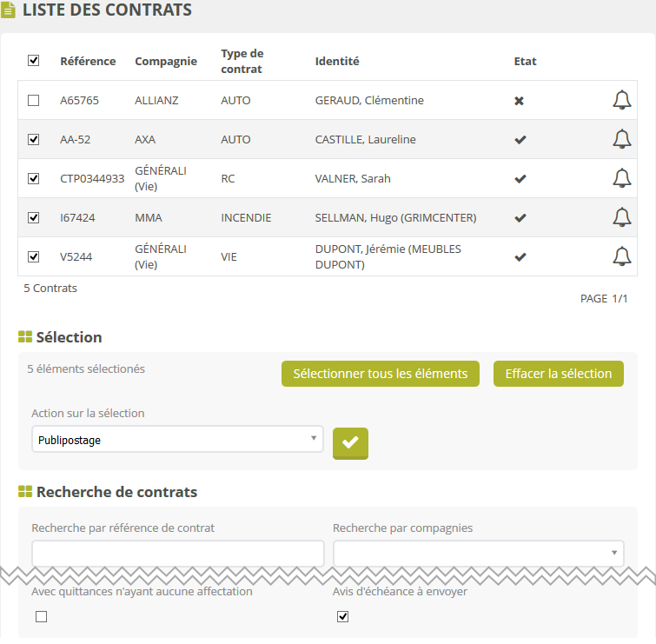Click the checkmark status icon for CASTILLE, Laureline
Viewport: 656px width, 644px height.
click(x=520, y=140)
